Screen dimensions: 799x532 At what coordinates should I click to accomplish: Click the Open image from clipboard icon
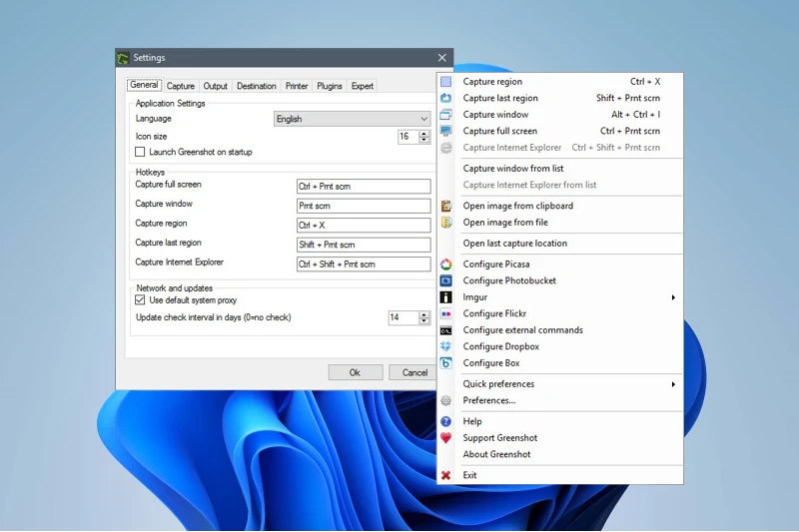pyautogui.click(x=445, y=206)
